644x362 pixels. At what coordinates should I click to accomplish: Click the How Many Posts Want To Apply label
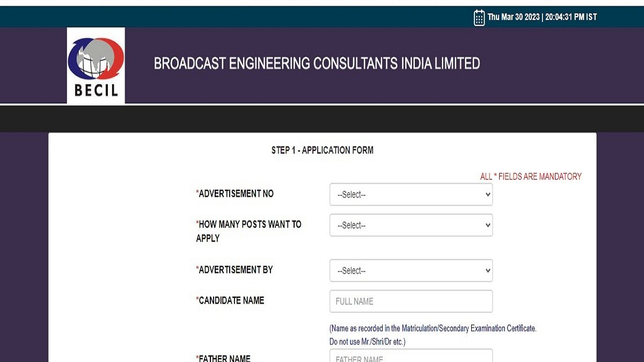coord(249,231)
